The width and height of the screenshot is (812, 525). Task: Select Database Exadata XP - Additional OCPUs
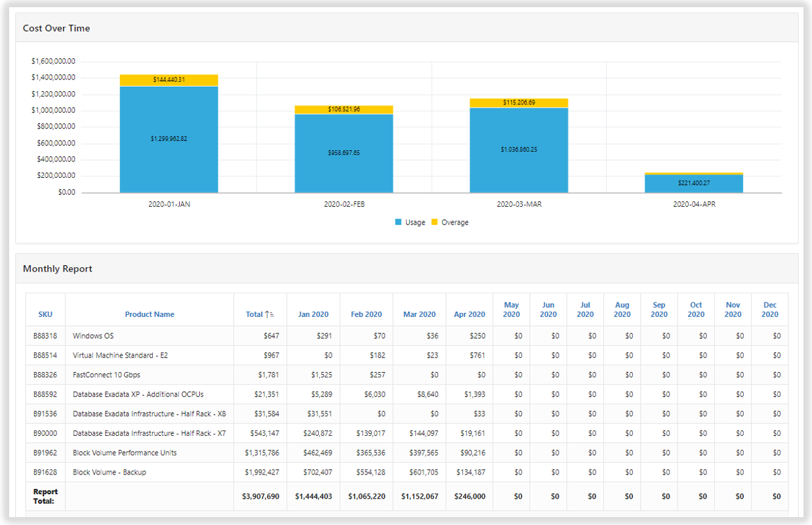138,394
